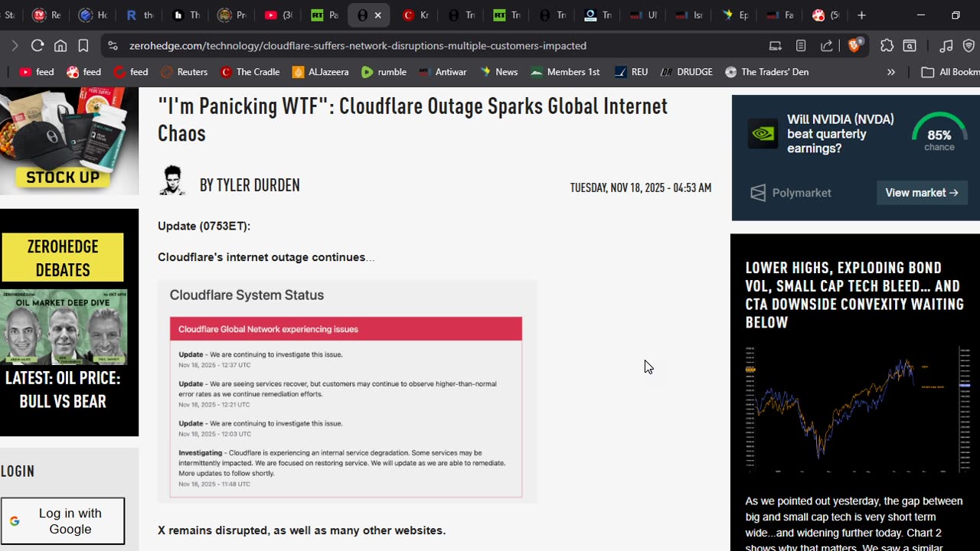
Task: Open the Brave Playlist music note icon
Action: tap(946, 45)
